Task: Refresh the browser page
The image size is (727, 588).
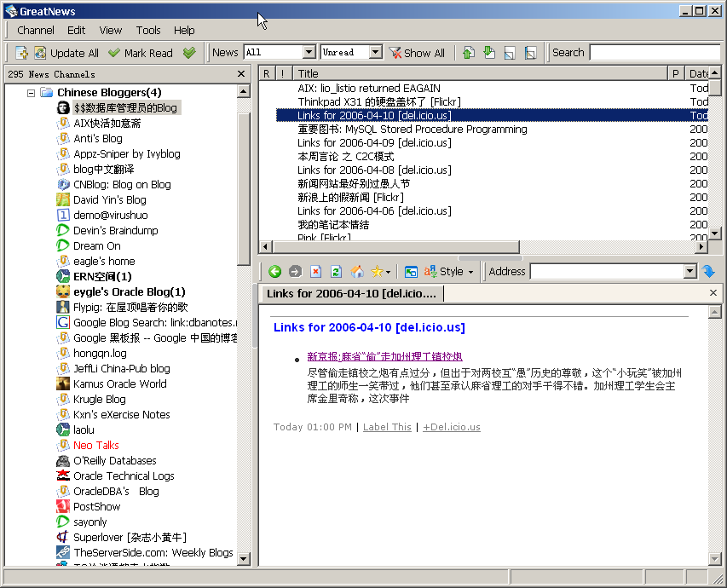Action: tap(336, 271)
